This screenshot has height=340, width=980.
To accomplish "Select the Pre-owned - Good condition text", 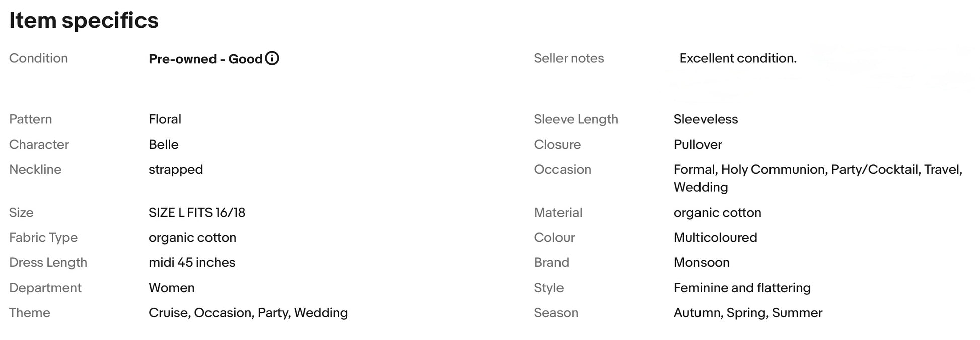I will click(205, 59).
